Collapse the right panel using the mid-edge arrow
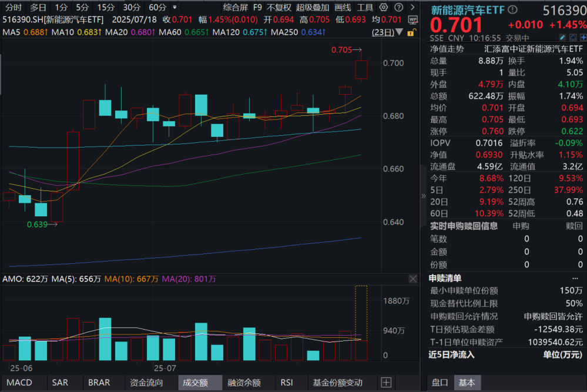Image resolution: width=587 pixels, height=392 pixels. [x=424, y=196]
